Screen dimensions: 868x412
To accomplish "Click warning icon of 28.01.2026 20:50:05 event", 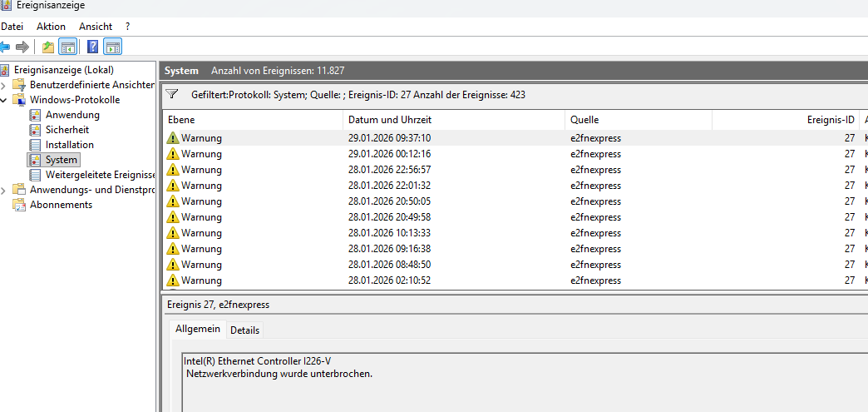I will pyautogui.click(x=173, y=201).
